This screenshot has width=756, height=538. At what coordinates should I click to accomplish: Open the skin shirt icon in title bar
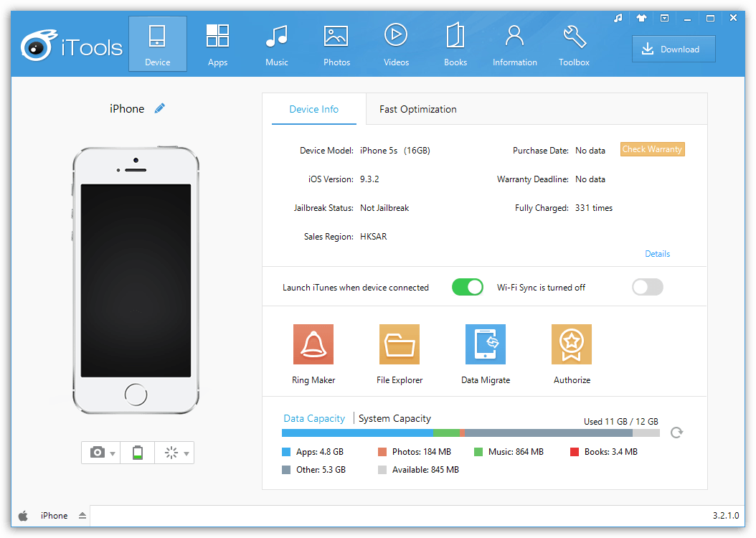point(641,19)
